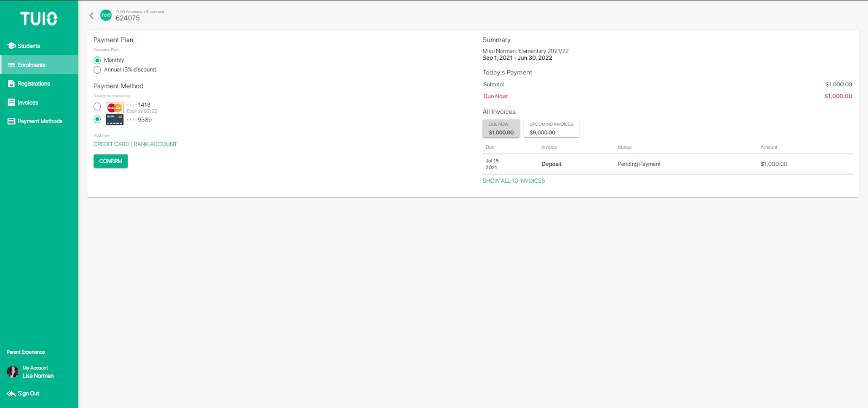Click the Enrolments list icon in sidebar

tap(11, 65)
